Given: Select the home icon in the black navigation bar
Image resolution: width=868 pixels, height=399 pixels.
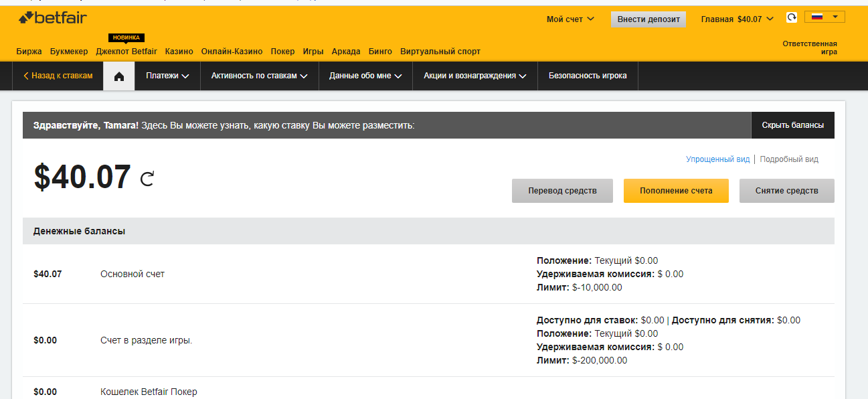Looking at the screenshot, I should coord(118,76).
